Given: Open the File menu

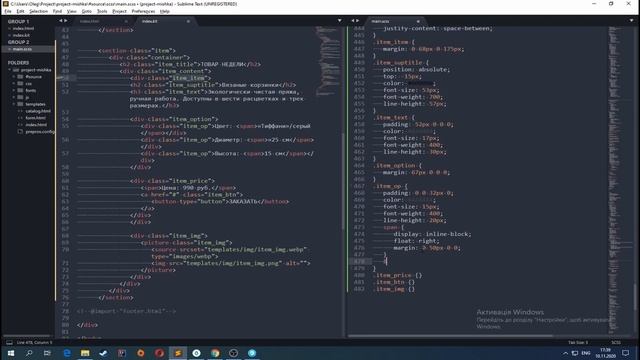Looking at the screenshot, I should (8, 11).
